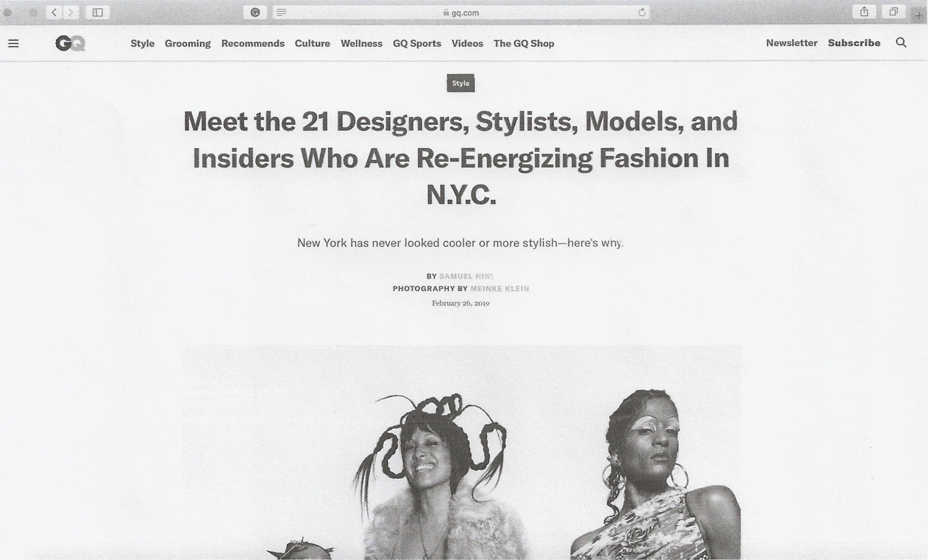928x560 pixels.
Task: Open the Style navigation item
Action: (142, 43)
